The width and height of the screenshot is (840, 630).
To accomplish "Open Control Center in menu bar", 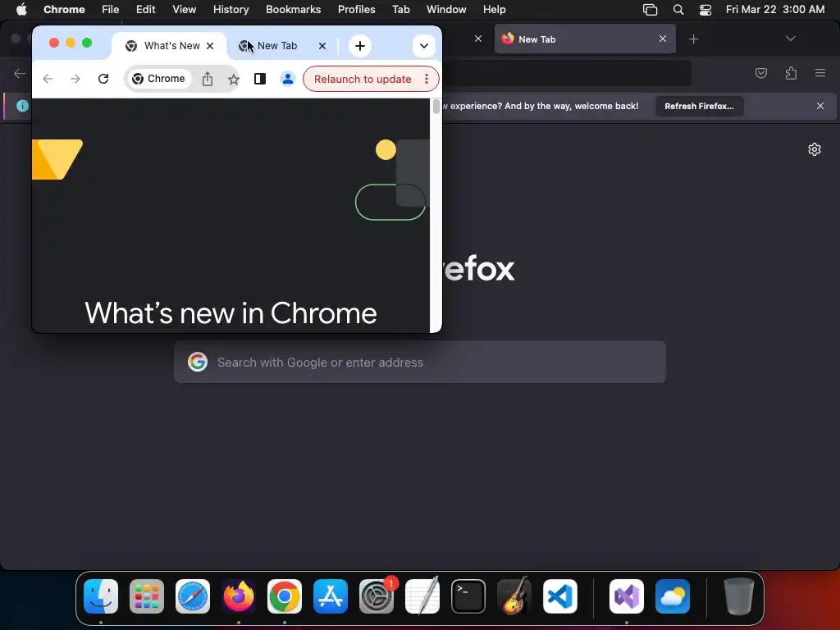I will coord(705,10).
